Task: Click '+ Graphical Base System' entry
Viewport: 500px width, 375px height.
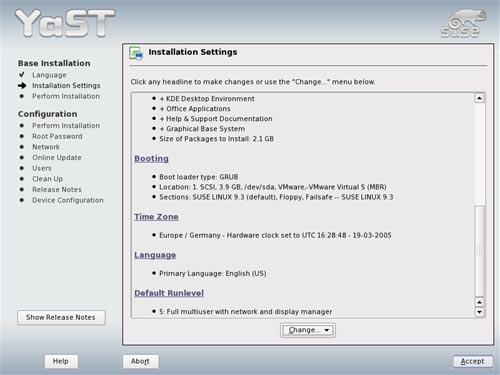Action: click(x=202, y=129)
